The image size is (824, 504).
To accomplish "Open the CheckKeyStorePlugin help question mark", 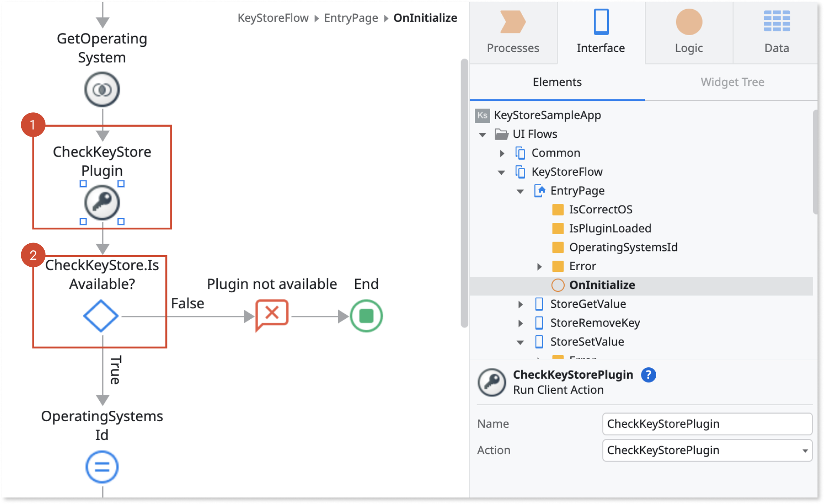I will [x=649, y=375].
